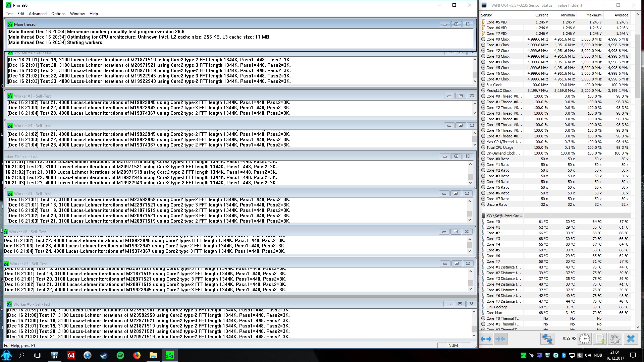Open the Options menu
The height and width of the screenshot is (362, 644).
point(58,14)
